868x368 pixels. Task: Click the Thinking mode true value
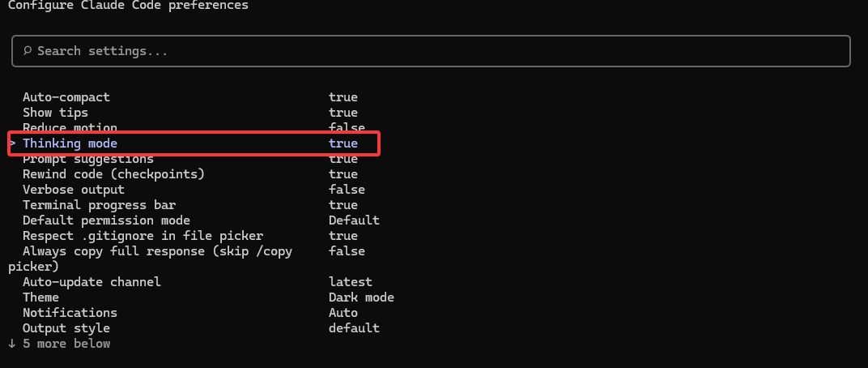[x=343, y=143]
